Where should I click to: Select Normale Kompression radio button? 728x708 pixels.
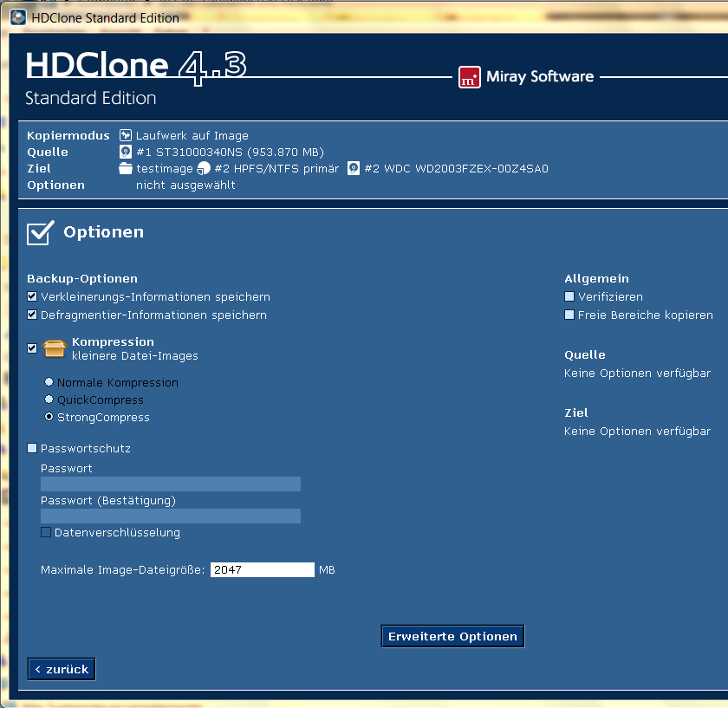pyautogui.click(x=49, y=382)
